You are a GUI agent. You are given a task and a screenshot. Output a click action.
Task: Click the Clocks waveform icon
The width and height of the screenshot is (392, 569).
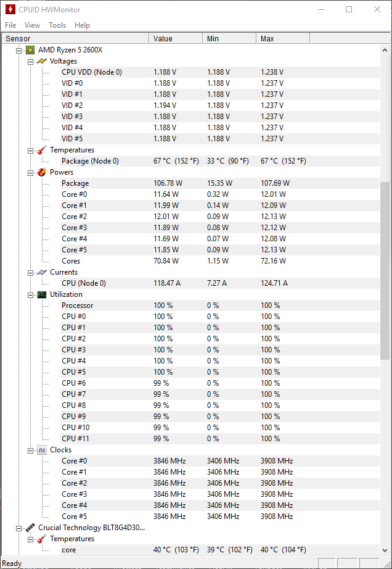(41, 450)
